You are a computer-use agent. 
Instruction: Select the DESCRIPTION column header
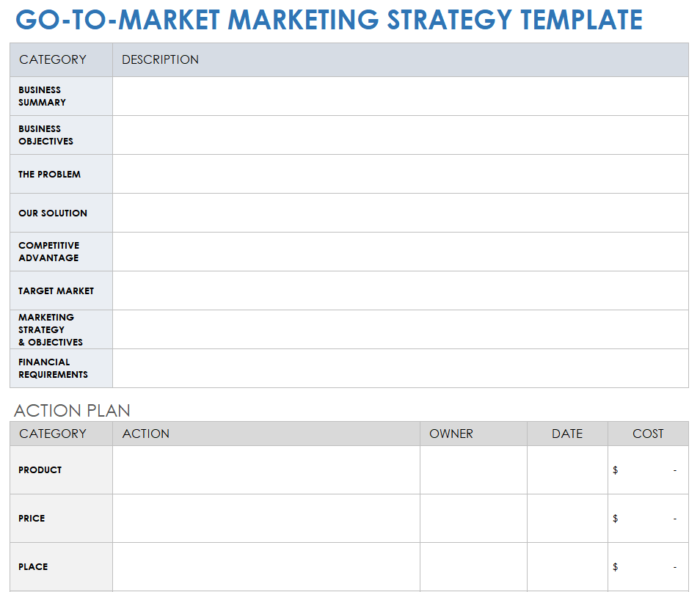coord(160,59)
